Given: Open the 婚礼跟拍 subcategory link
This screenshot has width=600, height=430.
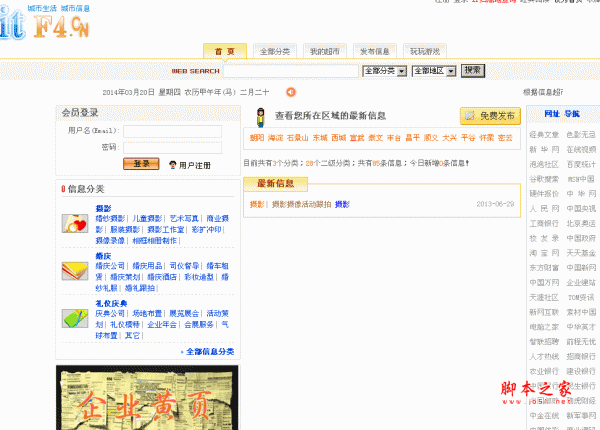Looking at the screenshot, I should (140, 288).
